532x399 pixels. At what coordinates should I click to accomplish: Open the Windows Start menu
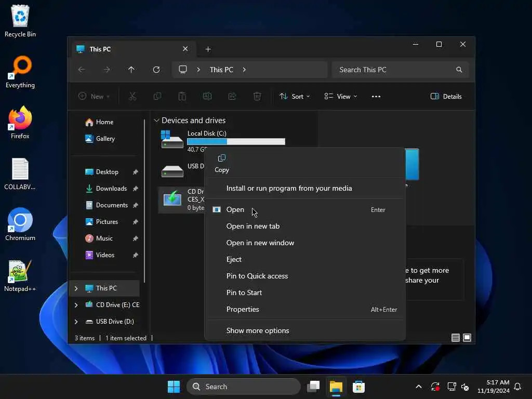(x=174, y=387)
